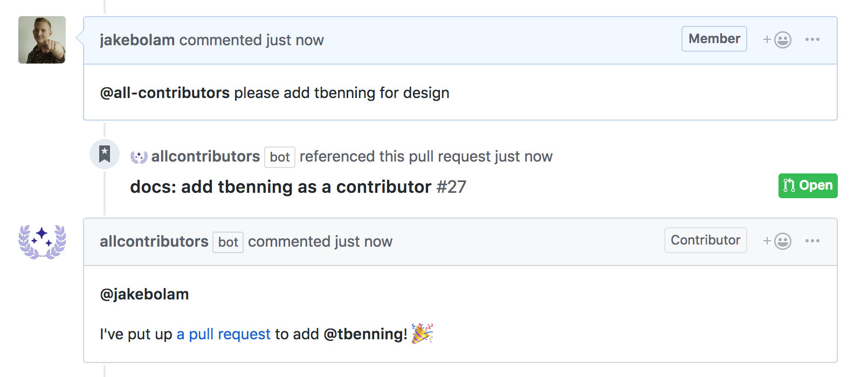Click Contributor badge on bot comment
Viewport: 868px width, 377px height.
pyautogui.click(x=705, y=240)
